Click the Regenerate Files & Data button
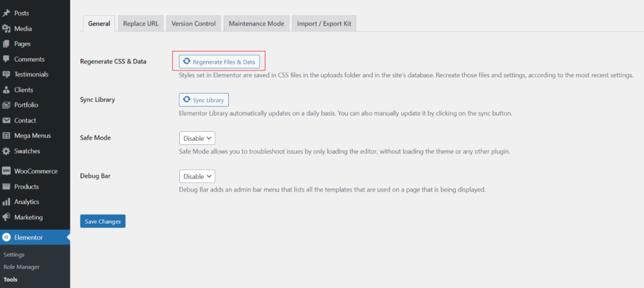The image size is (644, 288). [219, 62]
